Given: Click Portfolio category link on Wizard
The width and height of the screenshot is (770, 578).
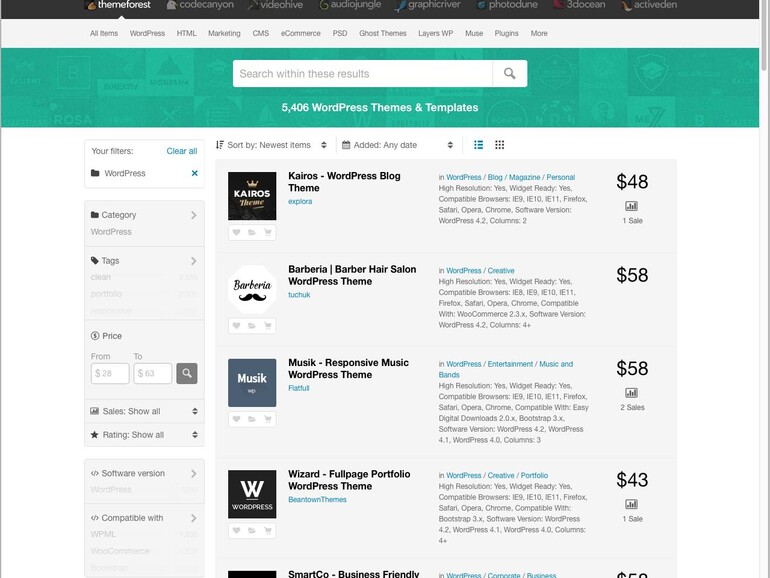Looking at the screenshot, I should click(x=534, y=475).
